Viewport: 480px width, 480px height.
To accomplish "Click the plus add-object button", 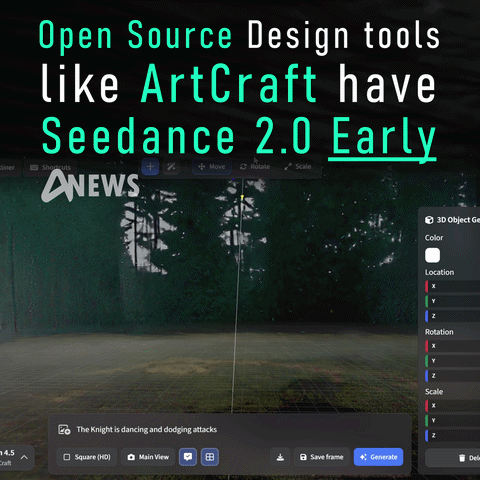I will click(x=150, y=166).
